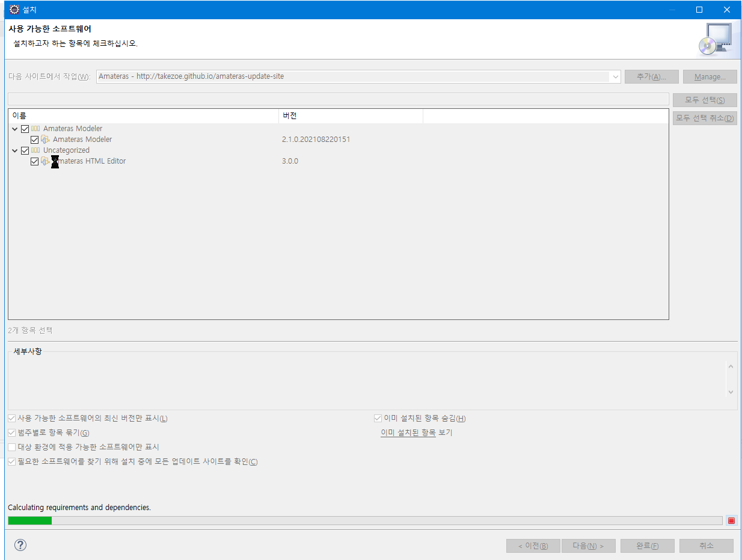Image resolution: width=742 pixels, height=560 pixels.
Task: Click 'Amateras HTML Editor' row label
Action: [89, 161]
